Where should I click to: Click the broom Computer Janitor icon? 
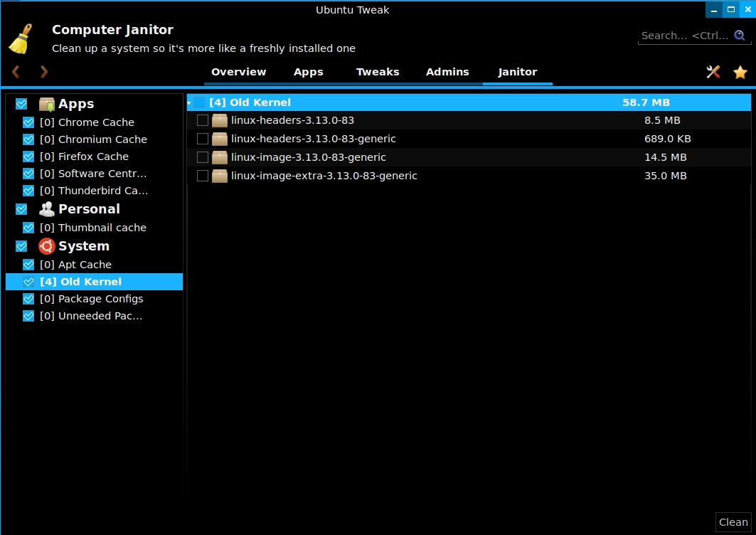coord(21,39)
